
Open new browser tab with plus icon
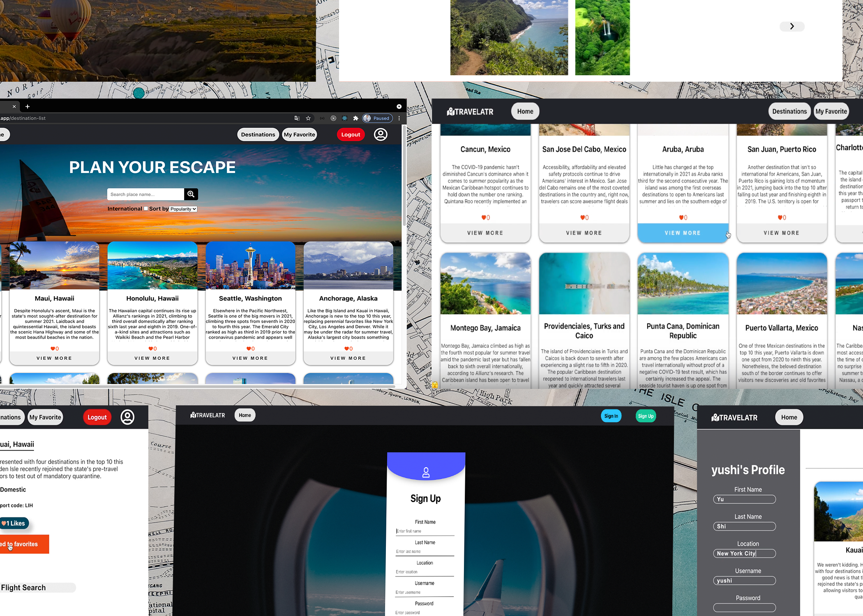click(x=28, y=106)
